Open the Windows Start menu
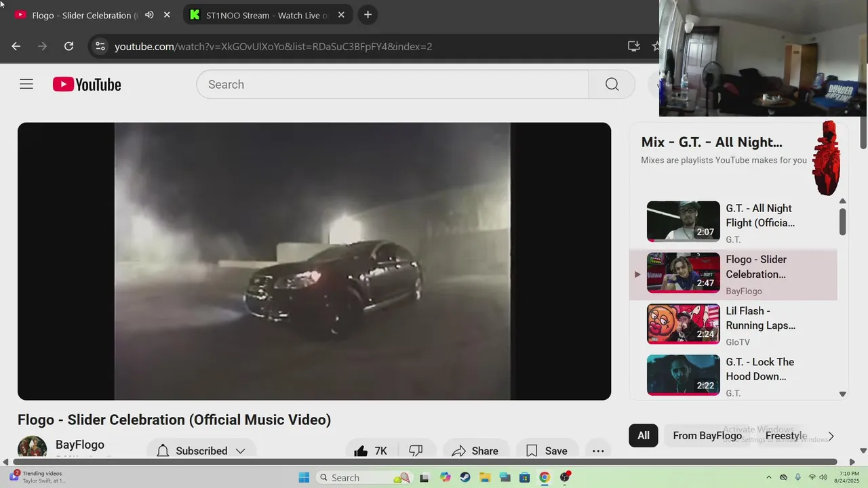The width and height of the screenshot is (868, 488). tap(304, 477)
